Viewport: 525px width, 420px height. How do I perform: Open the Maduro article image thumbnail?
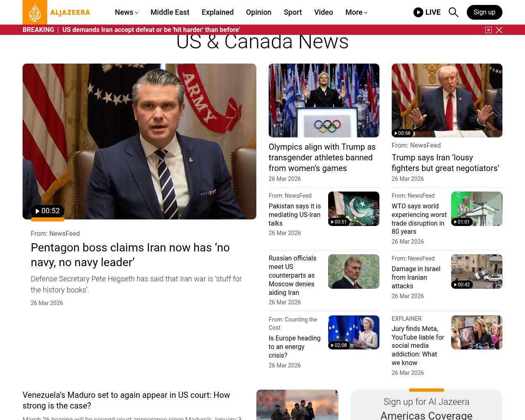click(x=297, y=405)
